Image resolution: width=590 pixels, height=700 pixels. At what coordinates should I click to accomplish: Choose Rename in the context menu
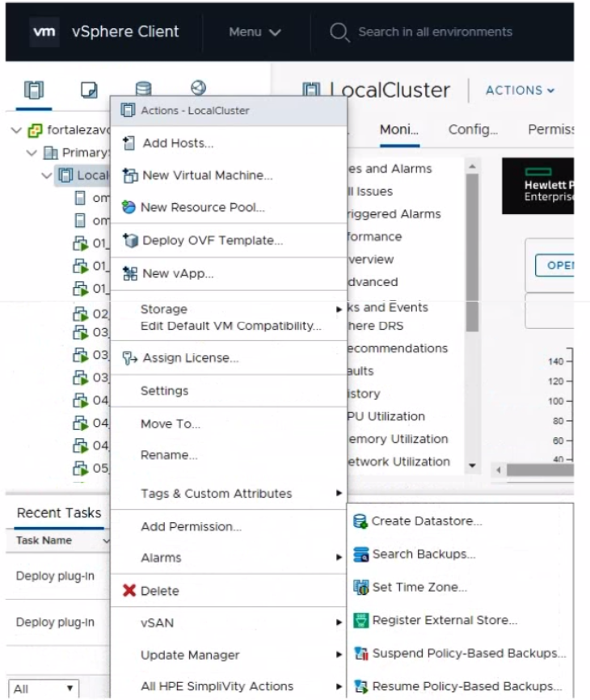[228, 455]
